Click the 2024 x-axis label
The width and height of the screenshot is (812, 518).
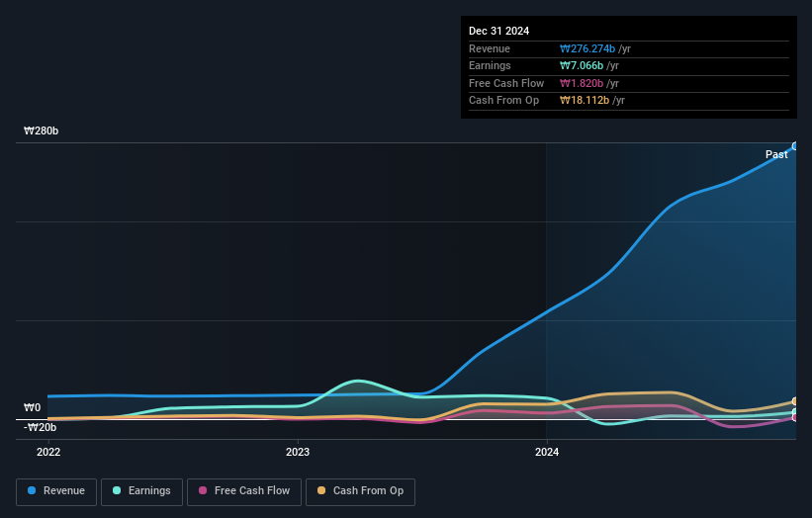pos(547,452)
